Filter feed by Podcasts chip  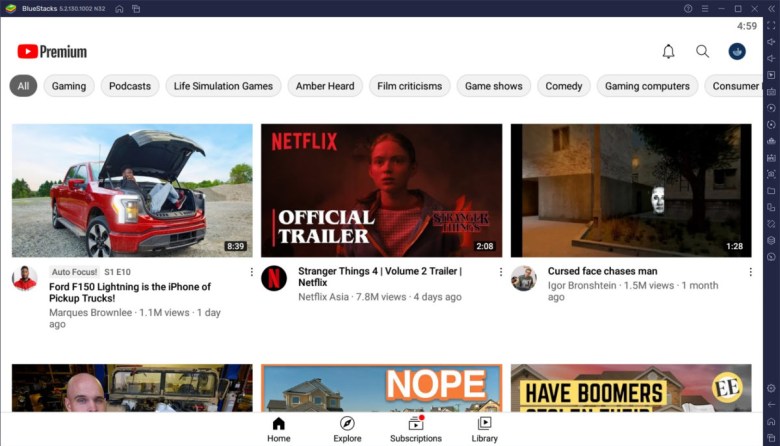130,86
